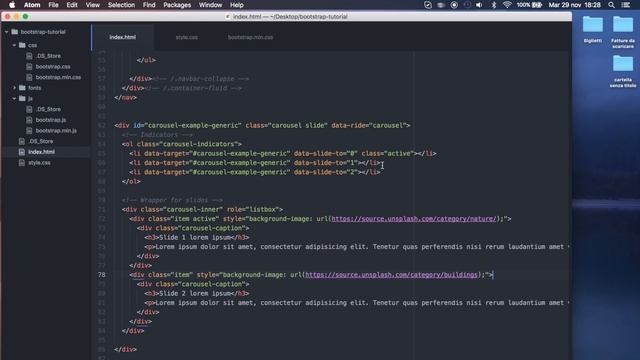Image resolution: width=640 pixels, height=360 pixels.
Task: Select the css folder icon
Action: pos(22,45)
